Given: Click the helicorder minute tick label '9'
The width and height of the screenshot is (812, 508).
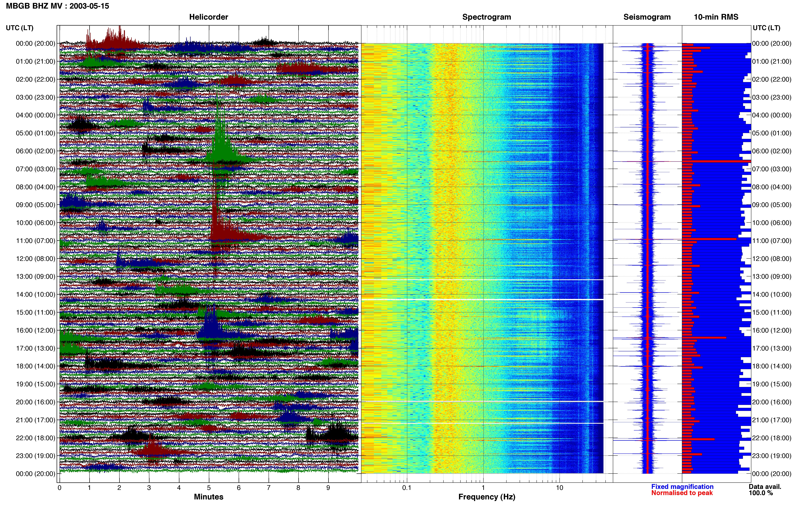Looking at the screenshot, I should 328,488.
